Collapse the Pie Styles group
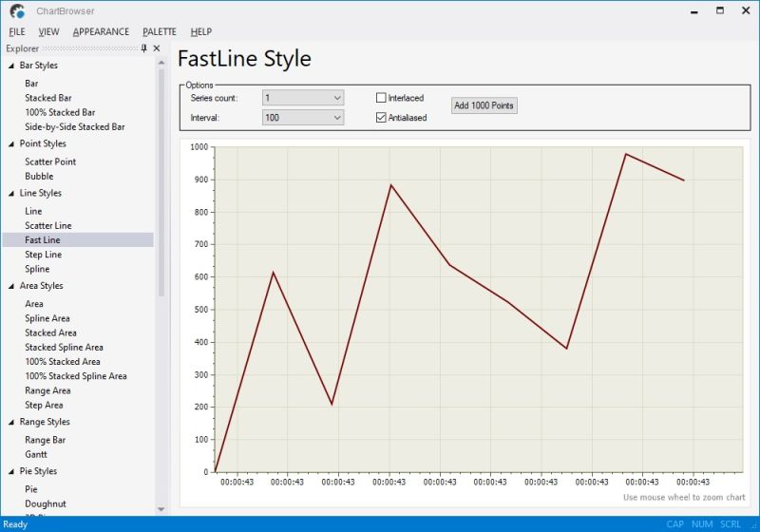The image size is (760, 532). (11, 471)
